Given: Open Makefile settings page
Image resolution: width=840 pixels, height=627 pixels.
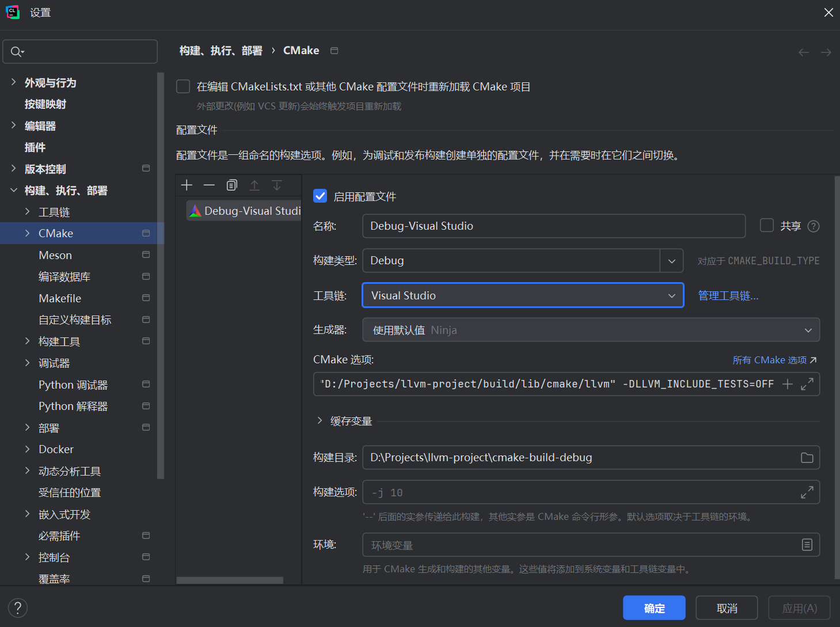Looking at the screenshot, I should [60, 298].
